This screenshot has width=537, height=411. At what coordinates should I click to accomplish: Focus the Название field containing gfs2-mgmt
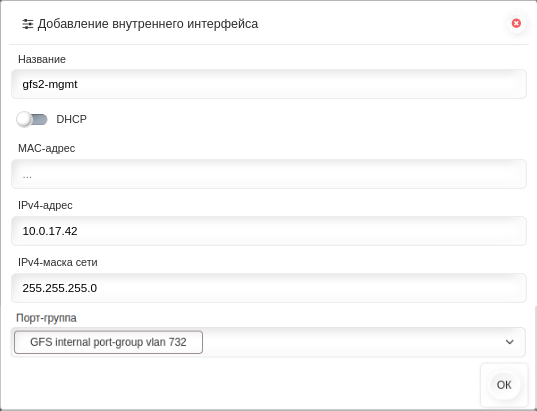(269, 84)
